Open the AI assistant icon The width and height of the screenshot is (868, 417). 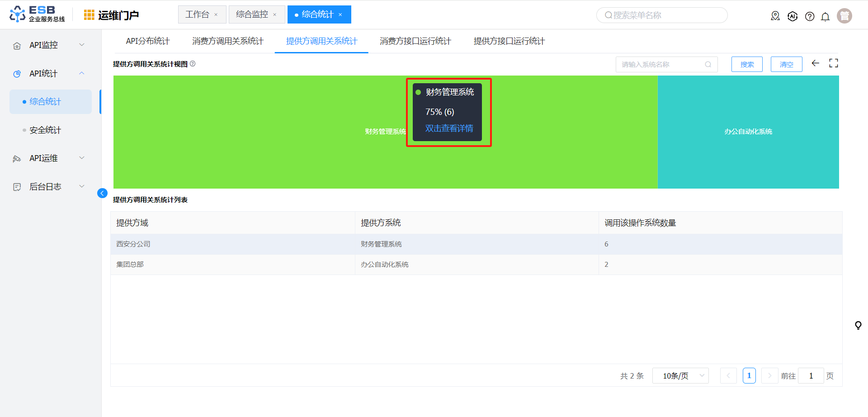tap(793, 16)
